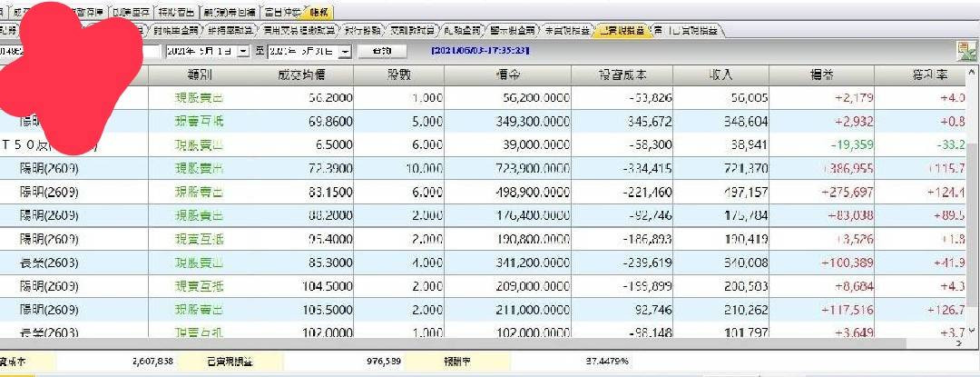Viewport: 980px width, 377px height.
Task: Open the 當日已實現損益 tab
Action: click(x=687, y=30)
